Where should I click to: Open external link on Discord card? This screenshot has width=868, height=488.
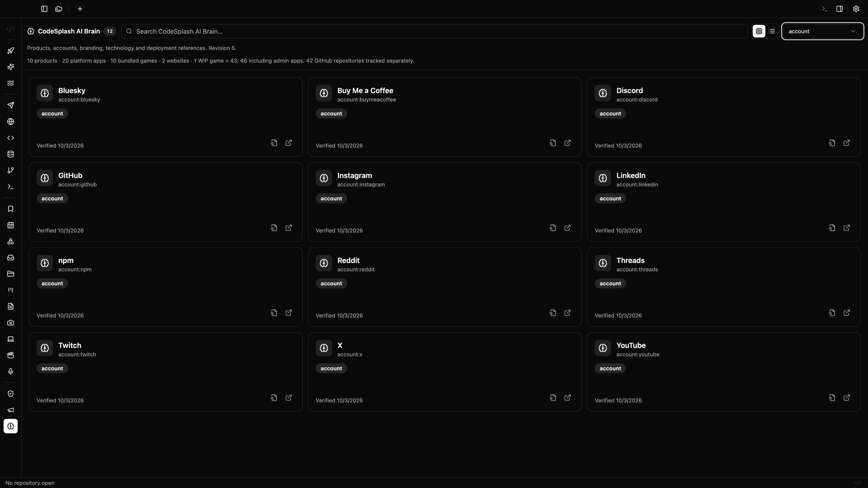coord(847,143)
